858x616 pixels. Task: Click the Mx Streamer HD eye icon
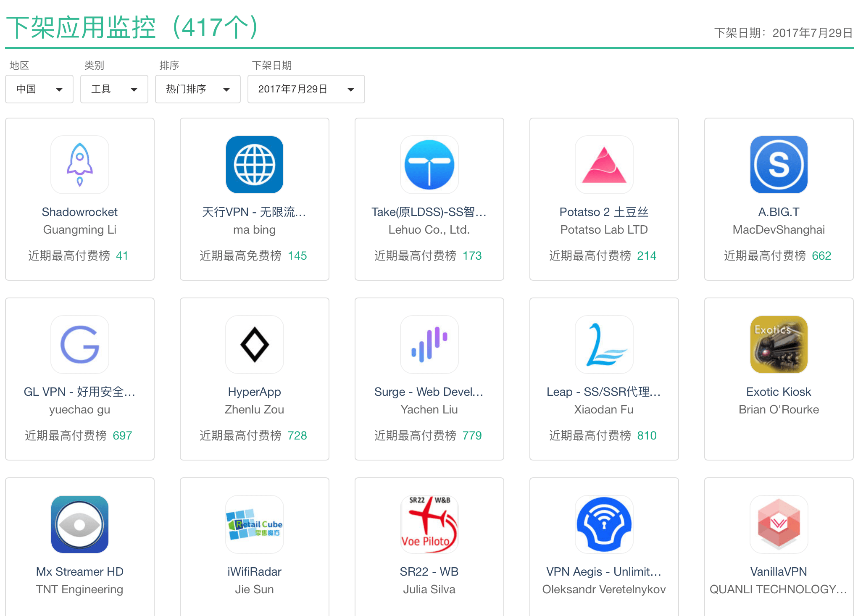[x=80, y=524]
